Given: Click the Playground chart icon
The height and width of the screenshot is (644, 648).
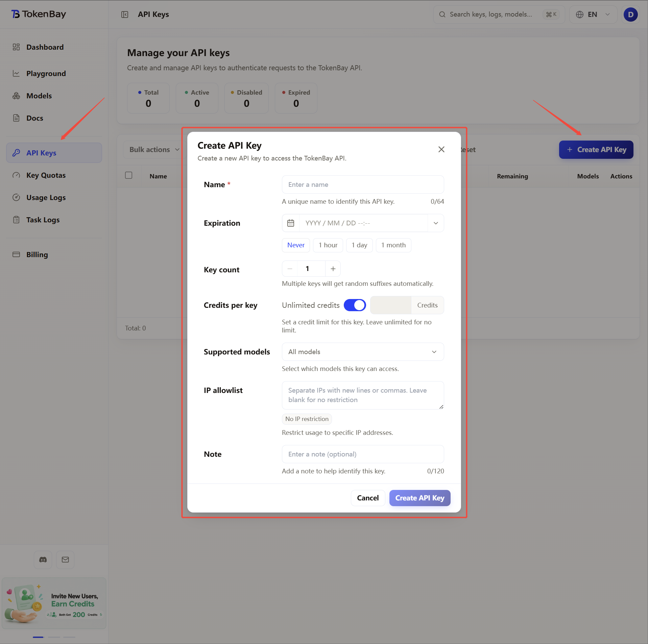Looking at the screenshot, I should 16,73.
